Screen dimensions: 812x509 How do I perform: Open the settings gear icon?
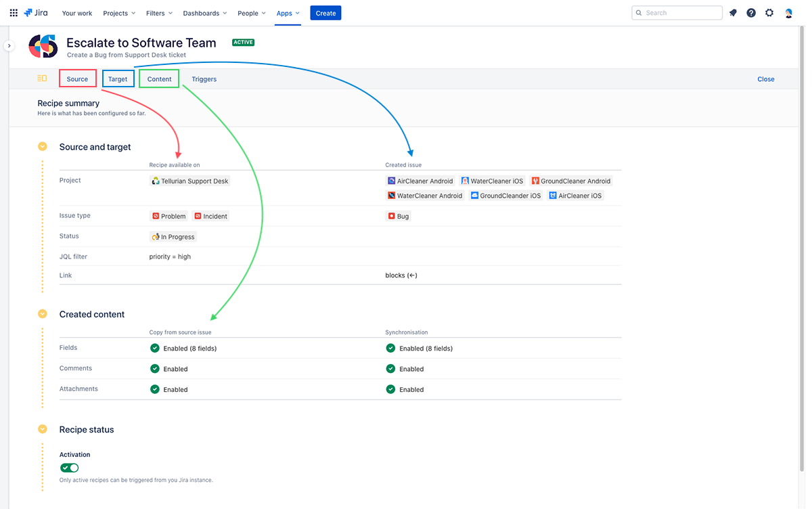[769, 13]
